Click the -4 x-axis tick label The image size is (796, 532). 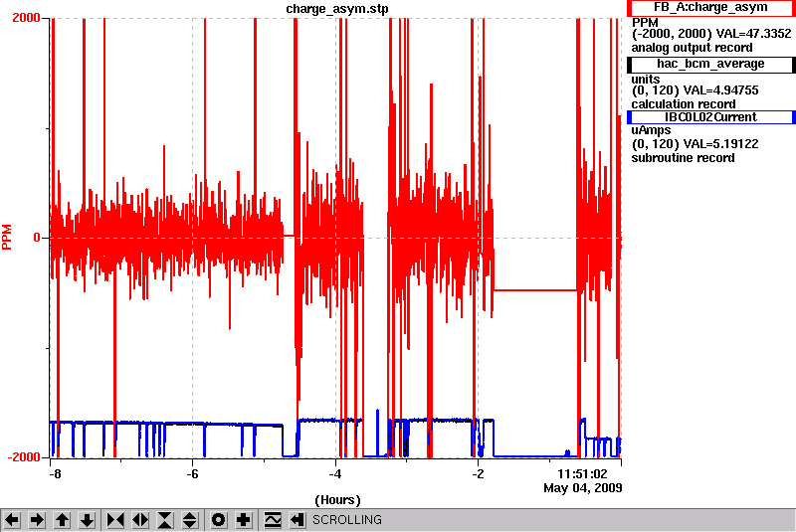(x=335, y=474)
